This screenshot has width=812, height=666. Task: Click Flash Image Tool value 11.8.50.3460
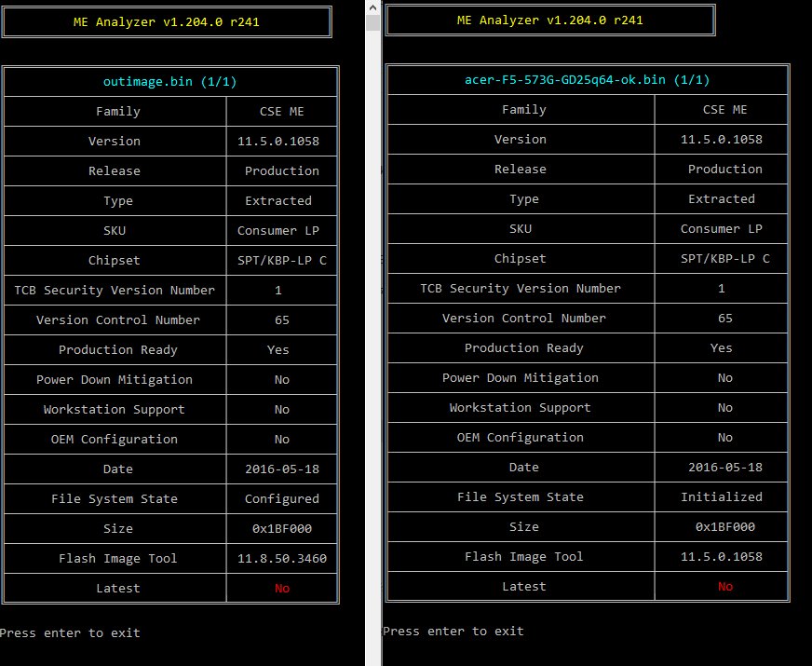tap(282, 558)
